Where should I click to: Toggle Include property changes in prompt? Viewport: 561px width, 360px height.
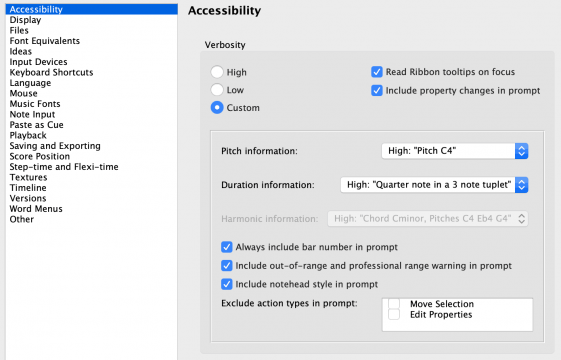[x=376, y=91]
